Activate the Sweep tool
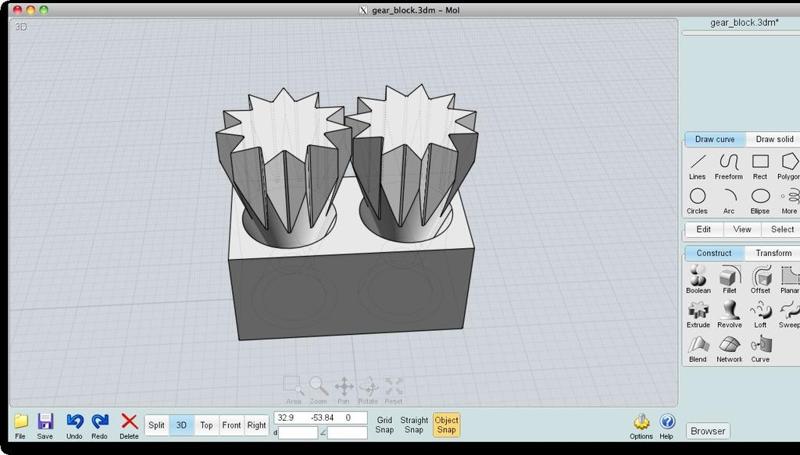This screenshot has width=800, height=455. coord(789,314)
